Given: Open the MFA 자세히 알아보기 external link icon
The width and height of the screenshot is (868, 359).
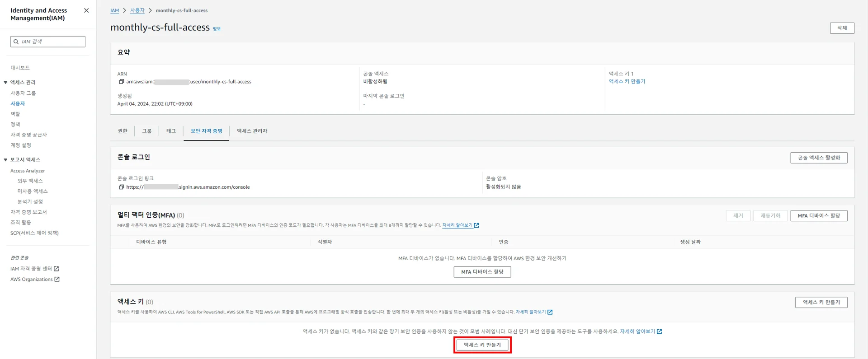Looking at the screenshot, I should 476,225.
